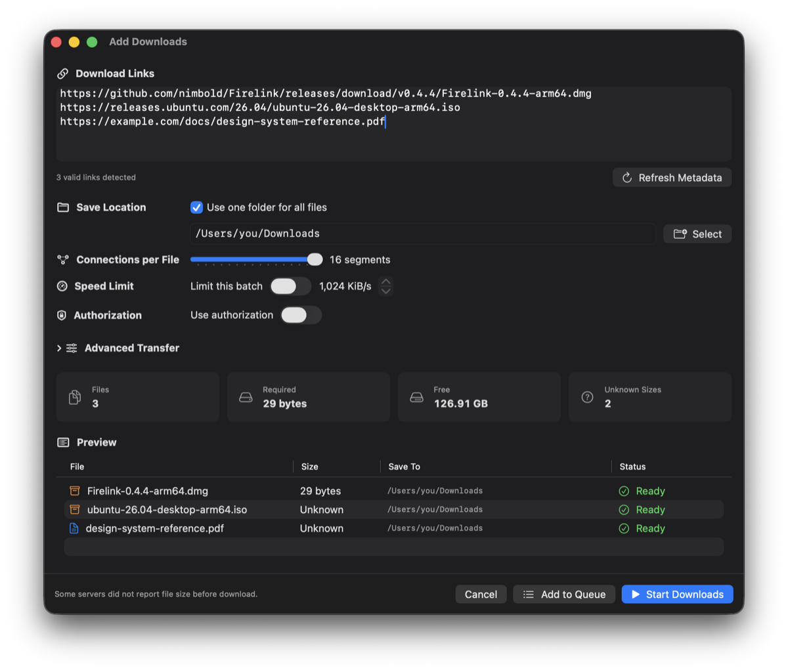This screenshot has height=672, width=788.
Task: Click the releases.ubuntu.com URL line
Action: coord(260,108)
